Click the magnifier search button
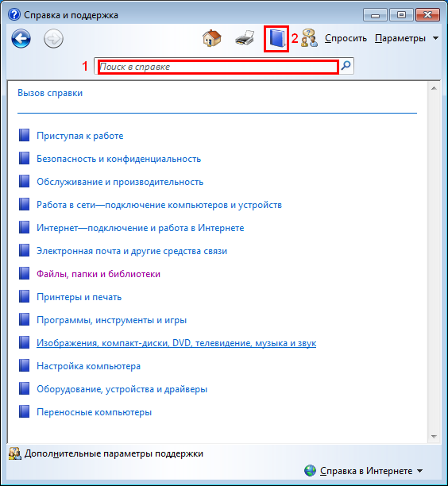This screenshot has width=448, height=486. (346, 66)
